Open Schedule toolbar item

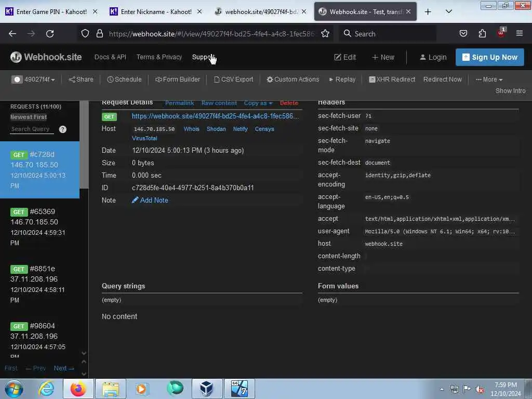[124, 79]
